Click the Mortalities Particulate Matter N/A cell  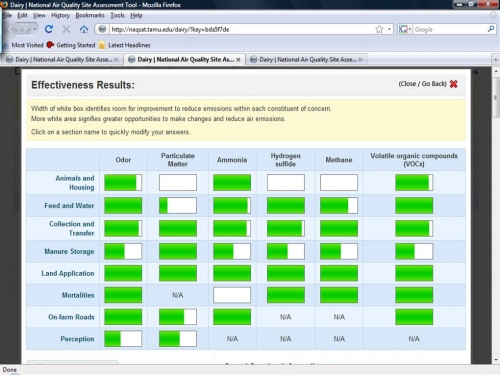pyautogui.click(x=178, y=295)
